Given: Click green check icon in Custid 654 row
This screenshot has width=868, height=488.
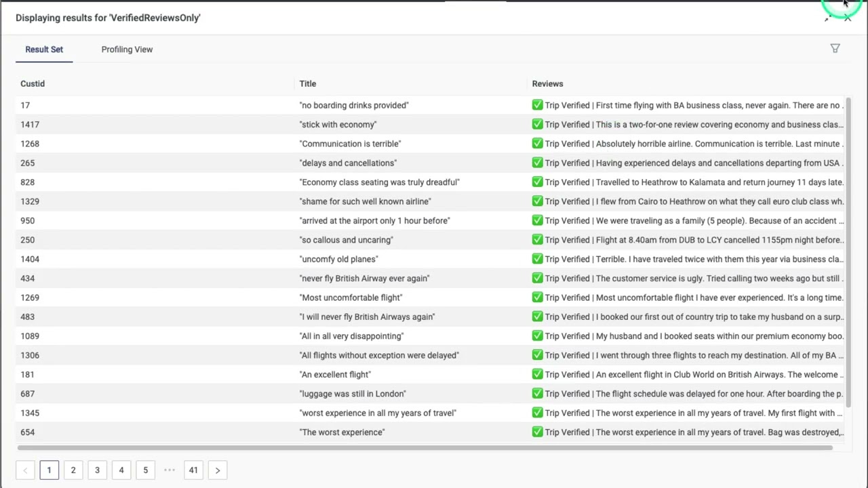Looking at the screenshot, I should pyautogui.click(x=538, y=432).
